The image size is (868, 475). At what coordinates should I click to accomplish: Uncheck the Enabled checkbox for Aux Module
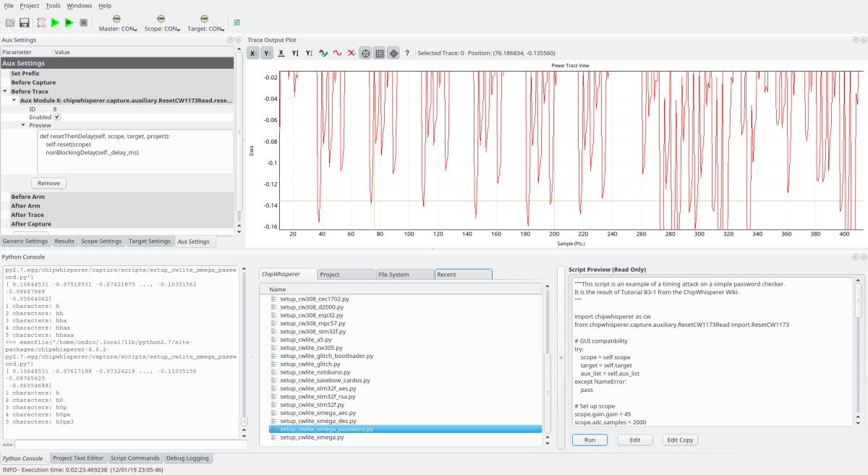click(57, 117)
